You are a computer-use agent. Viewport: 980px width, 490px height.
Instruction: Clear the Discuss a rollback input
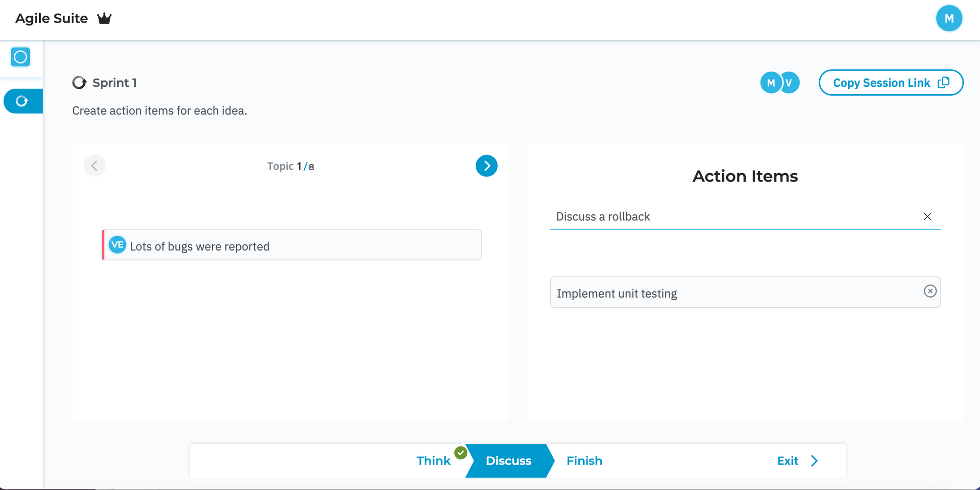pyautogui.click(x=927, y=216)
